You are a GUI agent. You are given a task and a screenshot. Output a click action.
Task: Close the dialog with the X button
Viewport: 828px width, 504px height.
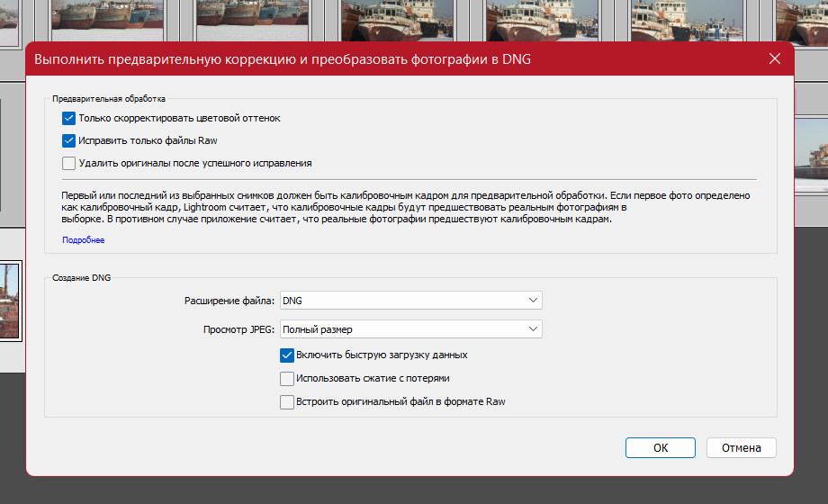pos(775,58)
